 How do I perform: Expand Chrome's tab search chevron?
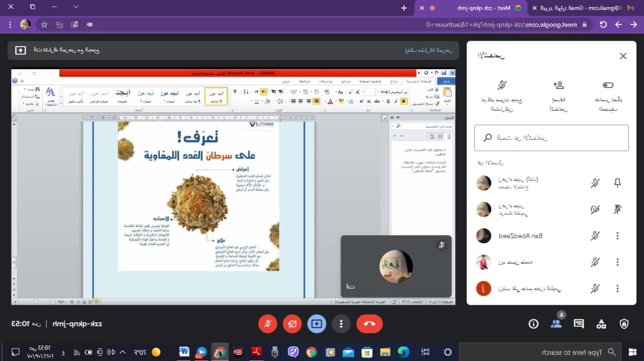(x=76, y=7)
